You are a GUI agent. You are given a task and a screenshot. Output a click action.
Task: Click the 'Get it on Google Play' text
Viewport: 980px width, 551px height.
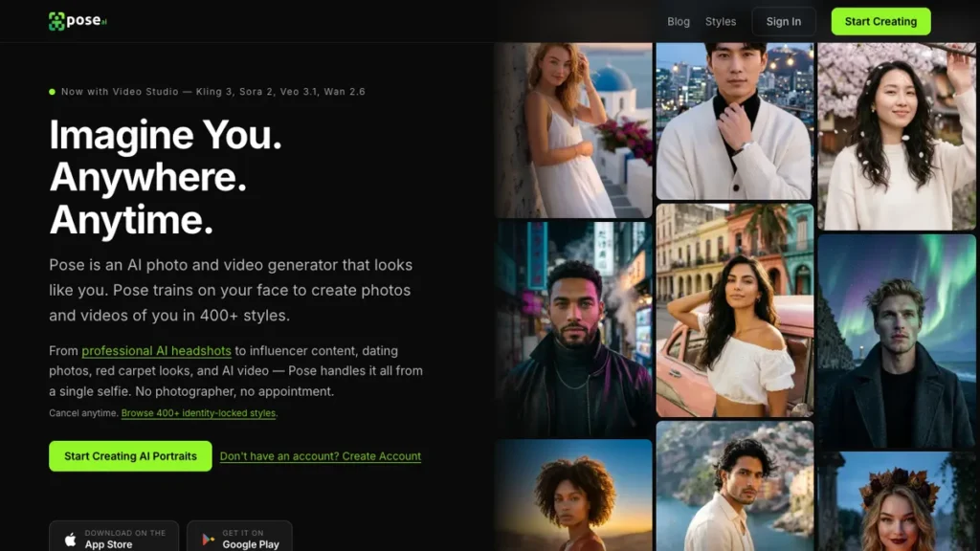pos(251,539)
